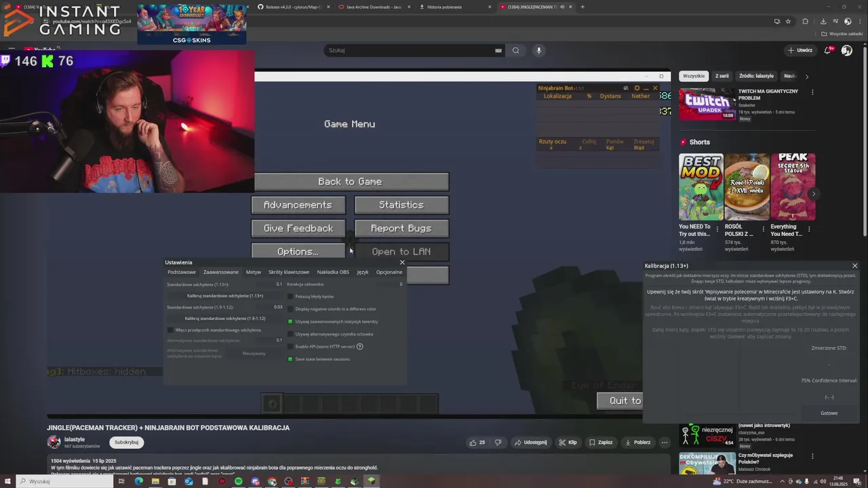Open the Motyw settings tab
The width and height of the screenshot is (868, 488).
[x=254, y=272]
